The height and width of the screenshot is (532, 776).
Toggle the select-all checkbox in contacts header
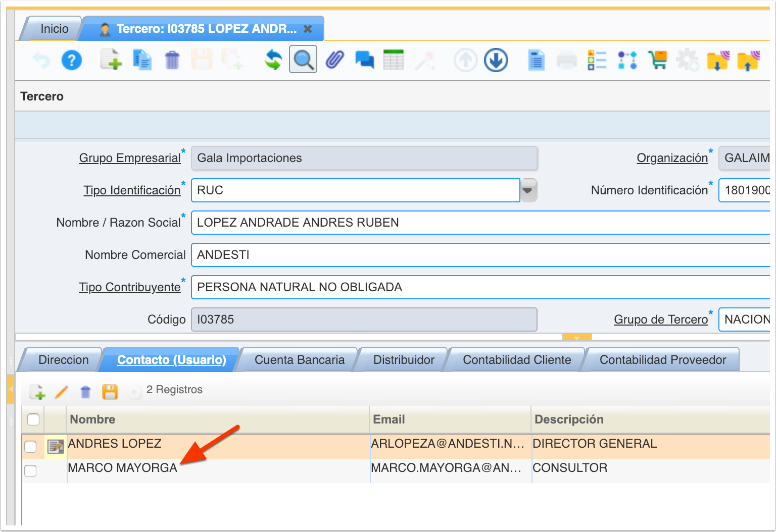pos(33,419)
